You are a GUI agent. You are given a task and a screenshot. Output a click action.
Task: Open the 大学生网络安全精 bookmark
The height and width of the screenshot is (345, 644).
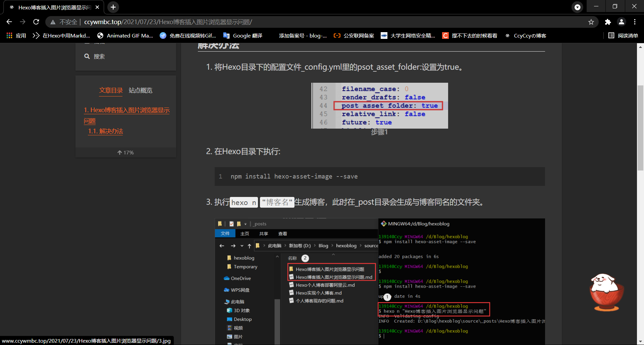pos(408,36)
